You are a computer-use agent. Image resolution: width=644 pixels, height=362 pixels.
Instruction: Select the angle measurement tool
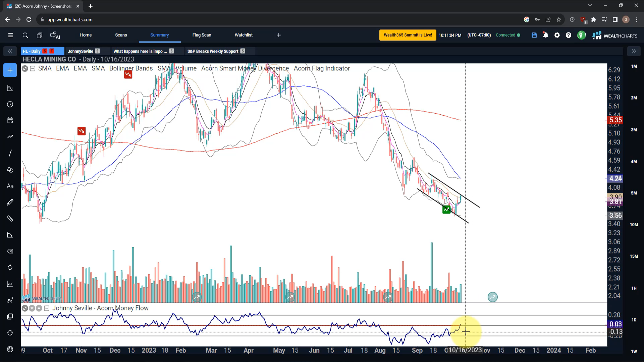tap(10, 235)
